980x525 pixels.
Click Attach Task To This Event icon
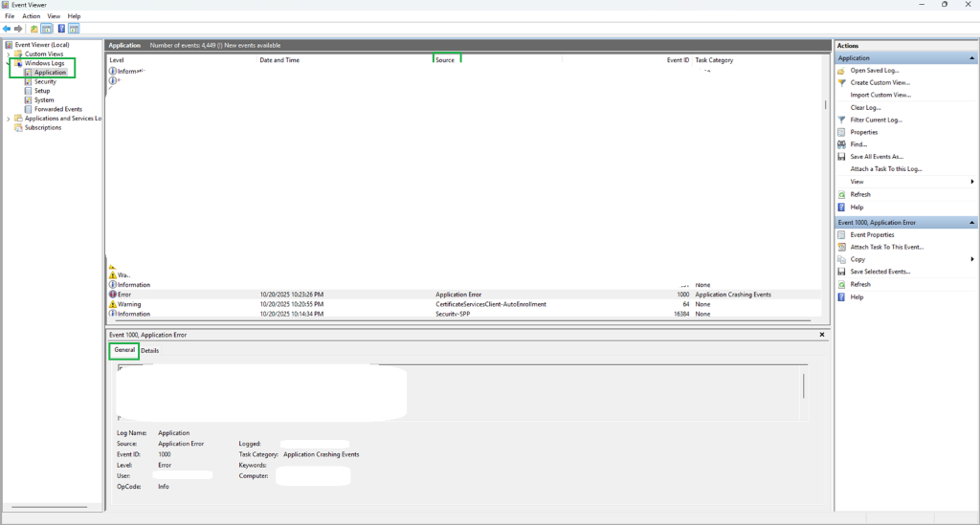[x=841, y=248]
